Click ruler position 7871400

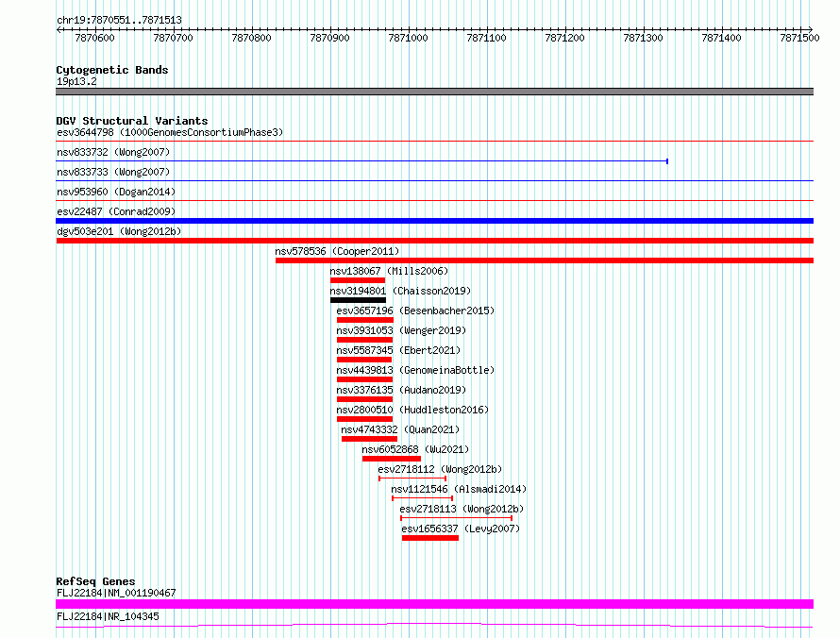pos(722,38)
